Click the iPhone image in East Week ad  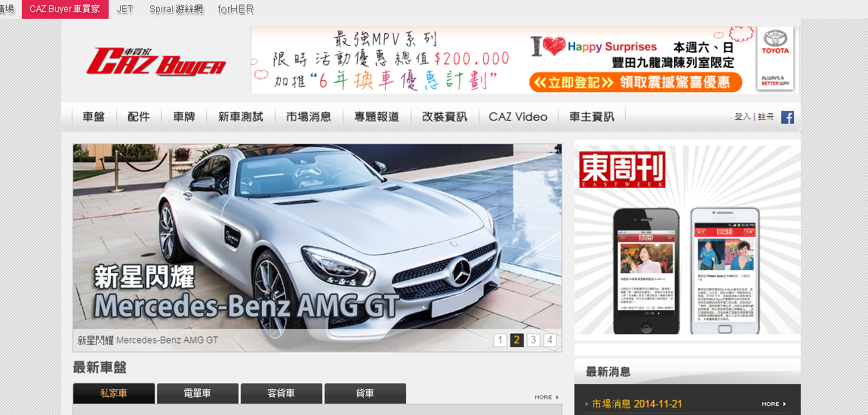[646, 271]
